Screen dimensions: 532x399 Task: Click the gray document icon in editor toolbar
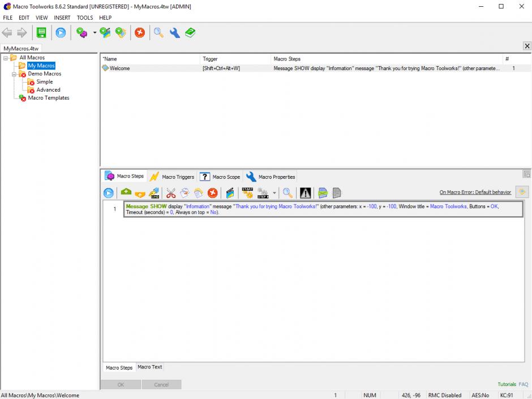[337, 193]
